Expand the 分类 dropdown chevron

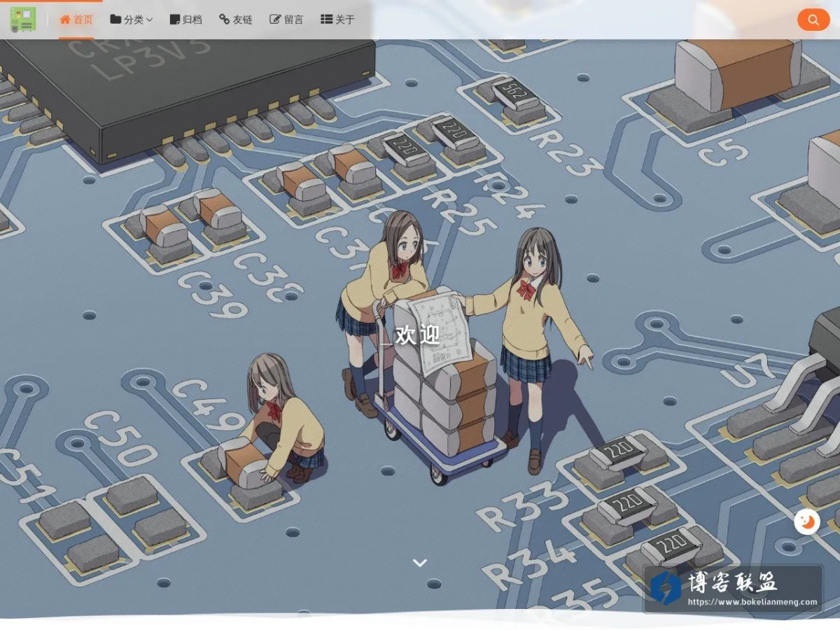click(149, 20)
